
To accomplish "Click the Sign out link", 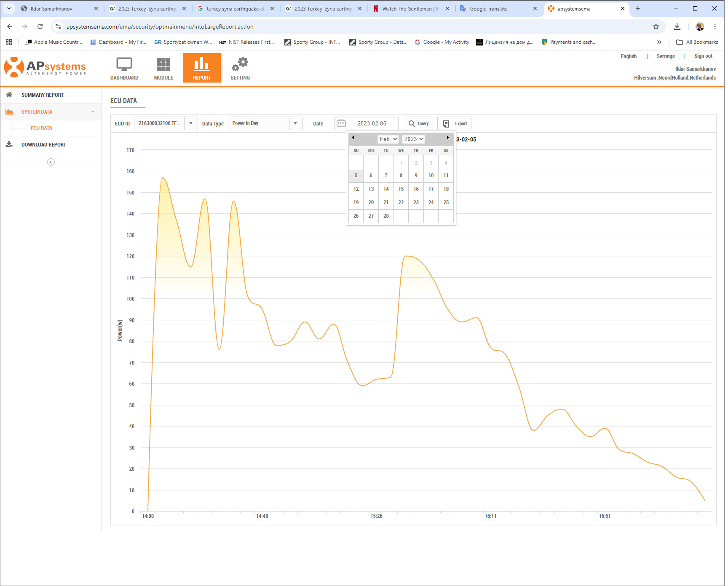I will click(x=703, y=56).
